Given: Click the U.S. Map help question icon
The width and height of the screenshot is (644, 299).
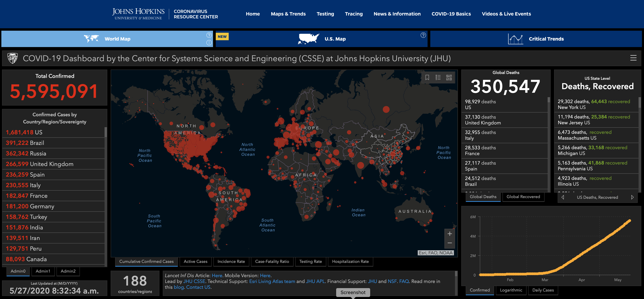Looking at the screenshot, I should click(x=423, y=35).
